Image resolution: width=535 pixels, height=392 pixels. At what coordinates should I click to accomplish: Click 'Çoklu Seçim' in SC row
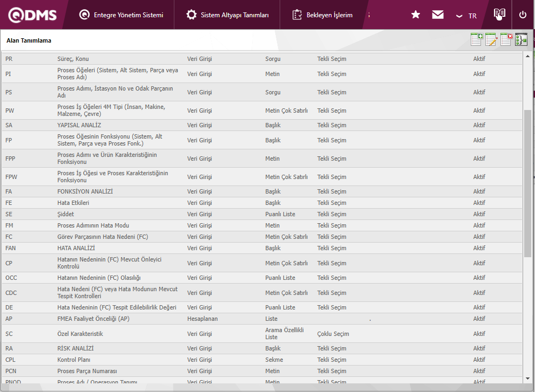333,334
